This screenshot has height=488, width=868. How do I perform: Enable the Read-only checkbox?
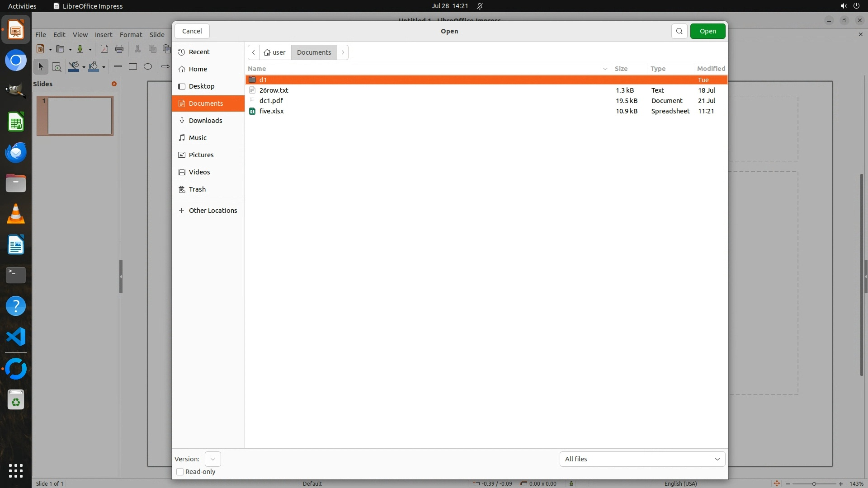pos(180,472)
